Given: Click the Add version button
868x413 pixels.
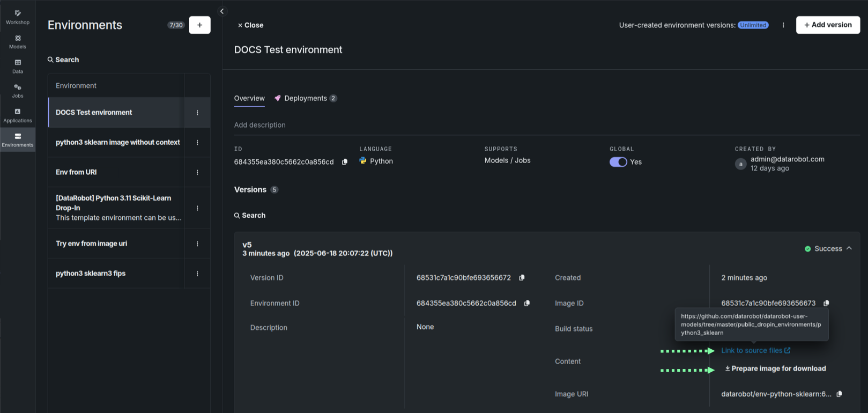Looking at the screenshot, I should tap(828, 25).
